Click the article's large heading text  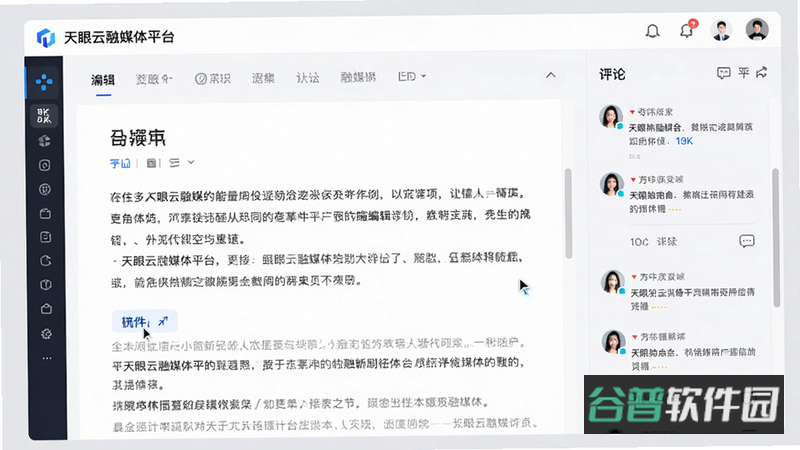click(x=138, y=138)
